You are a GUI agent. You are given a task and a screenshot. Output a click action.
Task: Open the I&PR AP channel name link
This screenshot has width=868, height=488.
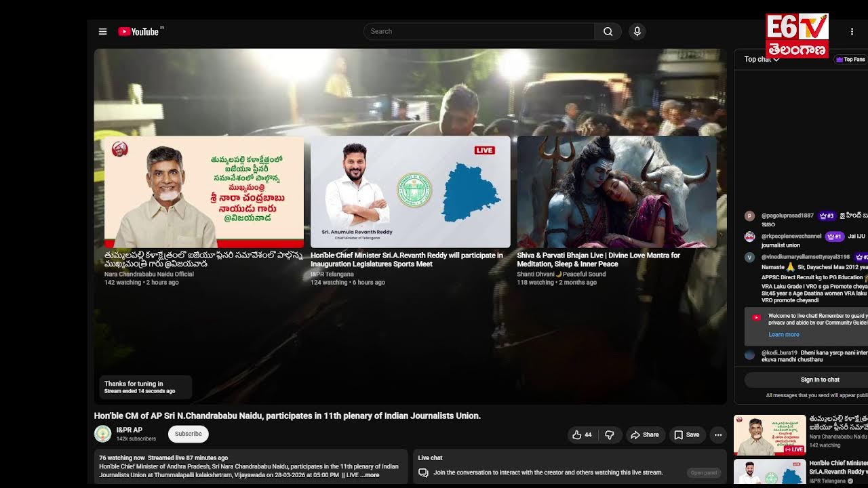pyautogui.click(x=129, y=430)
